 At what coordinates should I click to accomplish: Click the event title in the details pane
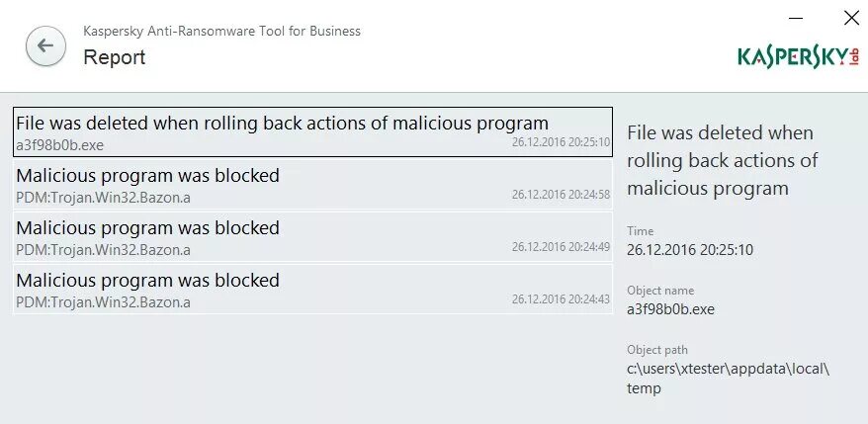tap(721, 160)
